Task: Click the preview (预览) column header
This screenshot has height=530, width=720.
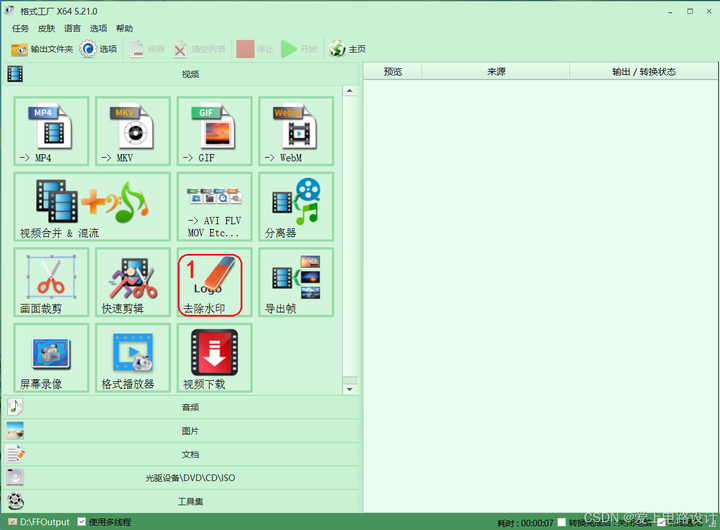Action: (x=393, y=72)
